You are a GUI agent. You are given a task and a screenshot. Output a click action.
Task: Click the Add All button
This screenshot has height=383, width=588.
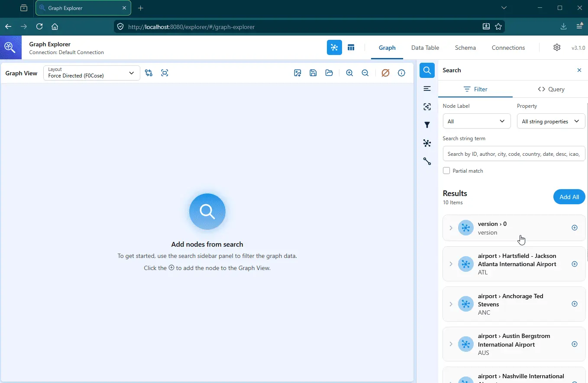[569, 197]
